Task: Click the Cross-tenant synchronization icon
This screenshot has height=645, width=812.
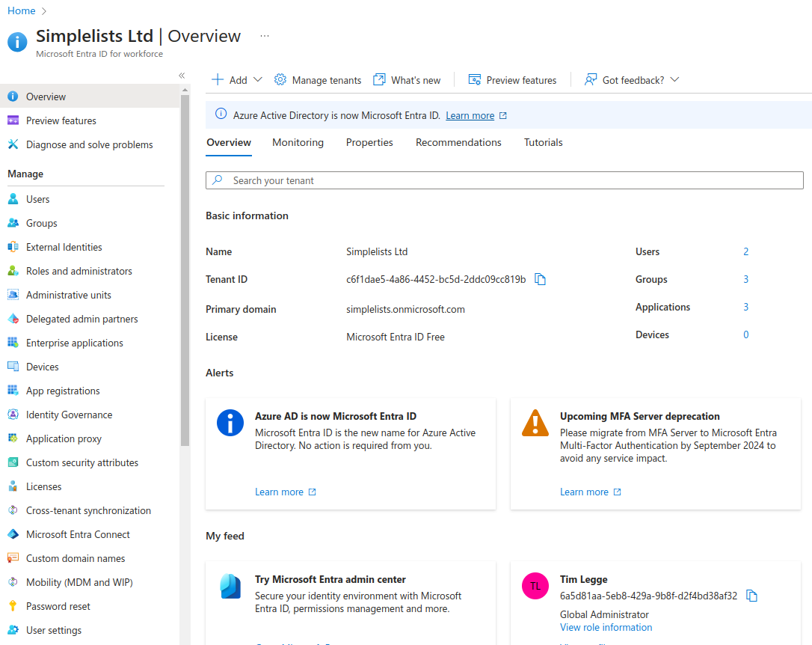Action: coord(13,510)
